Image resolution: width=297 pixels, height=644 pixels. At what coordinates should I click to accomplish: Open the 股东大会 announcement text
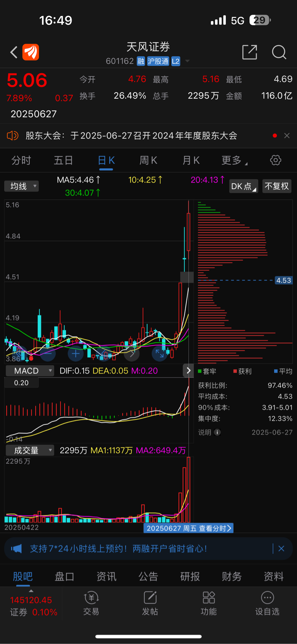[x=131, y=136]
